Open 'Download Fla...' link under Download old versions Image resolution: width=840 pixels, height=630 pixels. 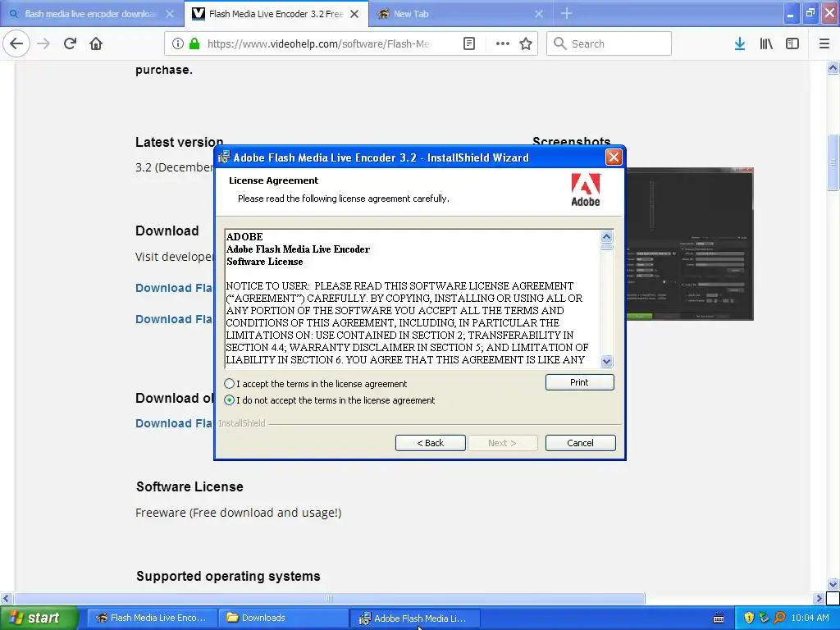(x=174, y=423)
